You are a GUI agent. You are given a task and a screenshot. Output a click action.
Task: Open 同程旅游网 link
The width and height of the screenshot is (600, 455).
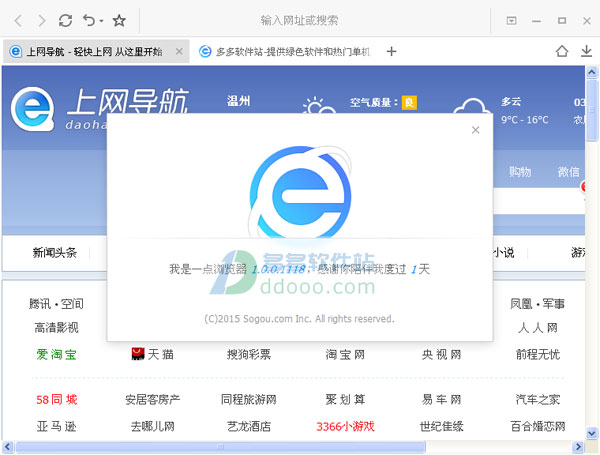(x=249, y=400)
